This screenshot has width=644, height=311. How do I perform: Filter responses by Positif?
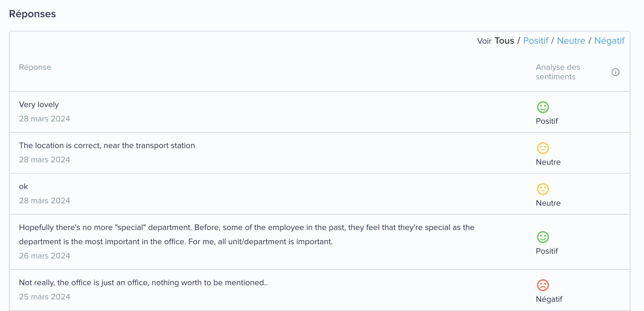click(535, 41)
